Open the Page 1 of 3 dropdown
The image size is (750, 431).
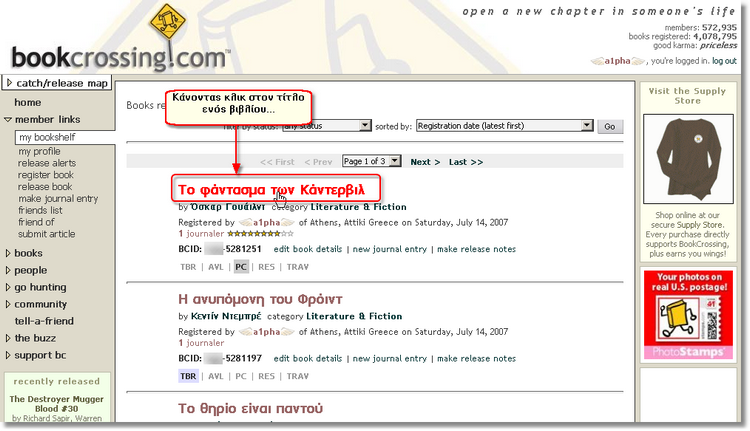tap(371, 161)
